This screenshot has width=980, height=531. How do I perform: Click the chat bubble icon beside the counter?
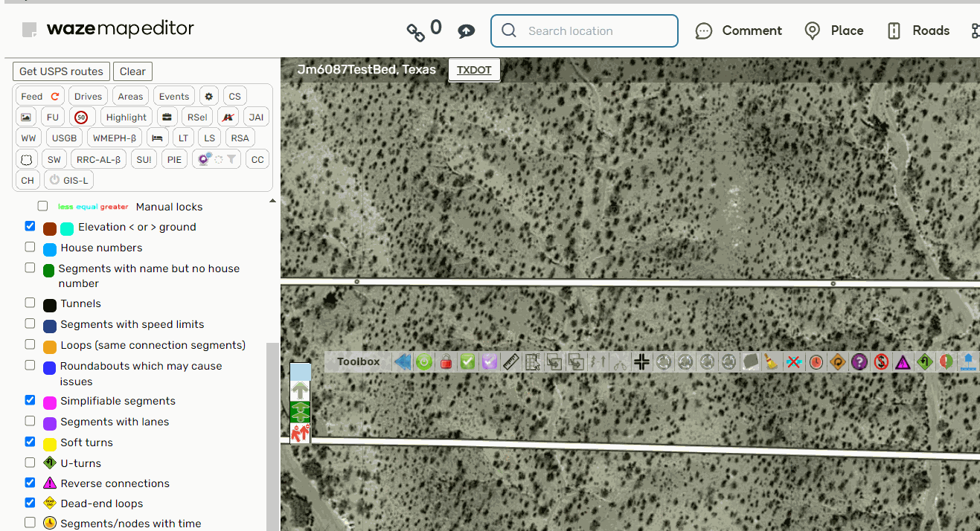tap(467, 30)
